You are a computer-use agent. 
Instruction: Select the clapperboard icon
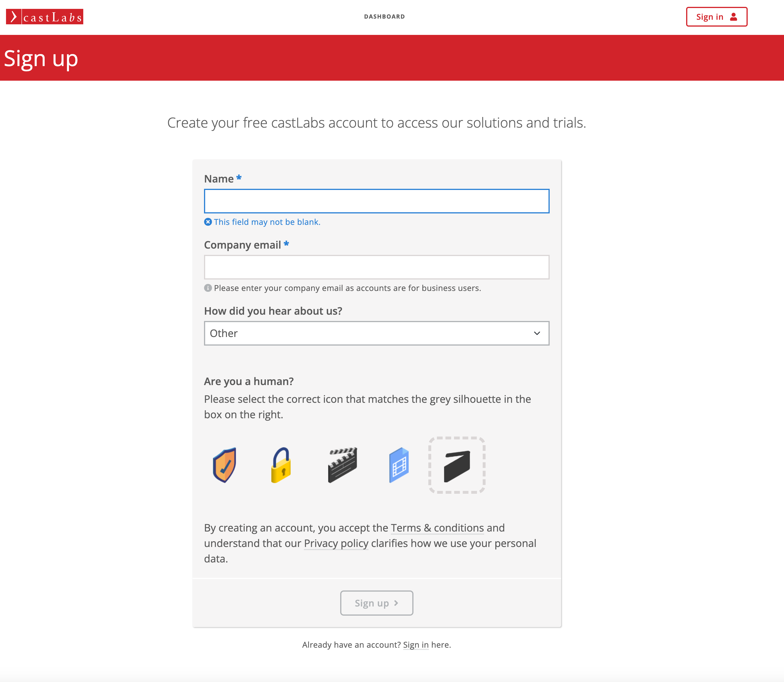[342, 465]
